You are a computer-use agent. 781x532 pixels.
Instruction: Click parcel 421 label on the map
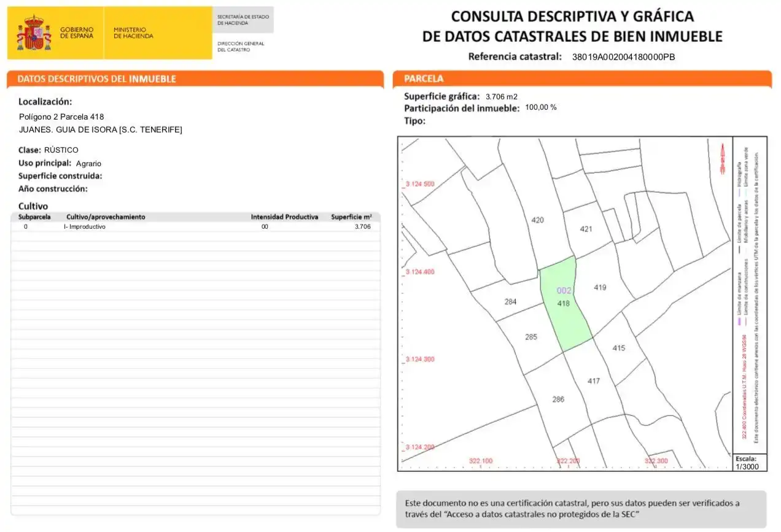pos(586,229)
